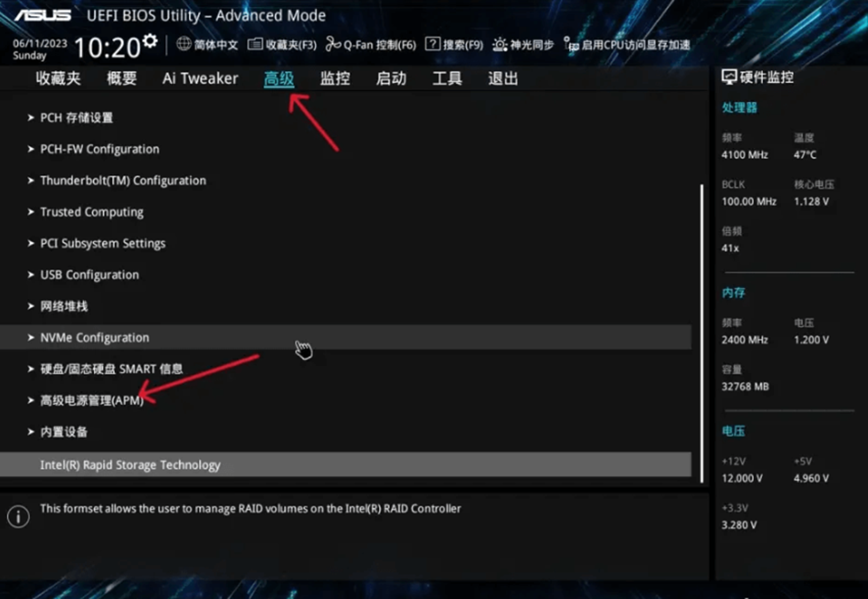The image size is (868, 599).
Task: Switch to the 监控 monitor tab
Action: click(335, 79)
